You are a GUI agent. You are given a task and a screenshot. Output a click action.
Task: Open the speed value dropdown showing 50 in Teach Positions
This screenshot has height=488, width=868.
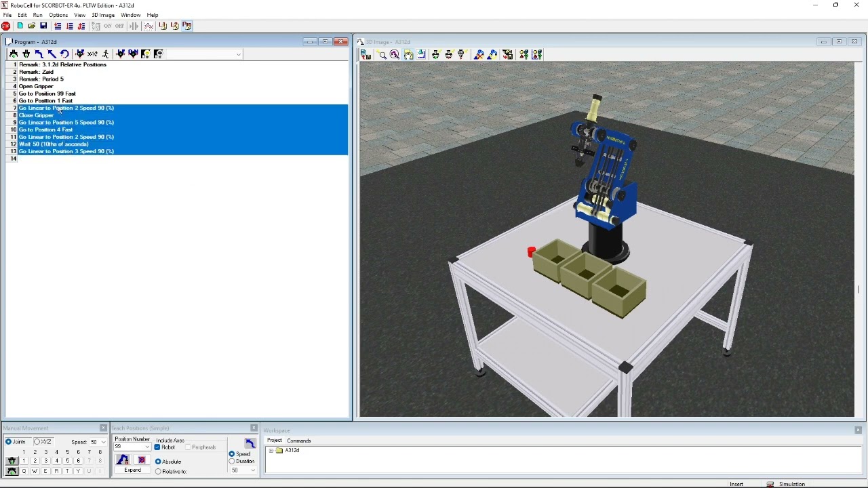click(x=253, y=470)
